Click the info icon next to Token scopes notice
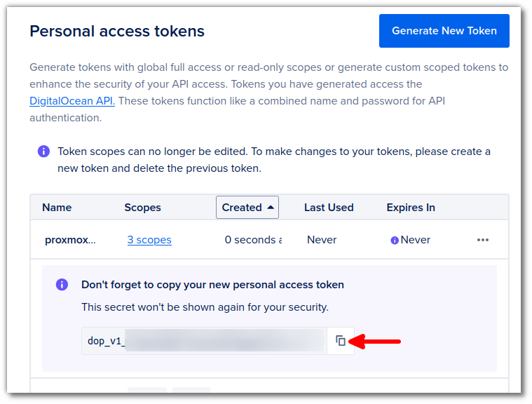Viewport: 532px width, 404px height. (43, 151)
